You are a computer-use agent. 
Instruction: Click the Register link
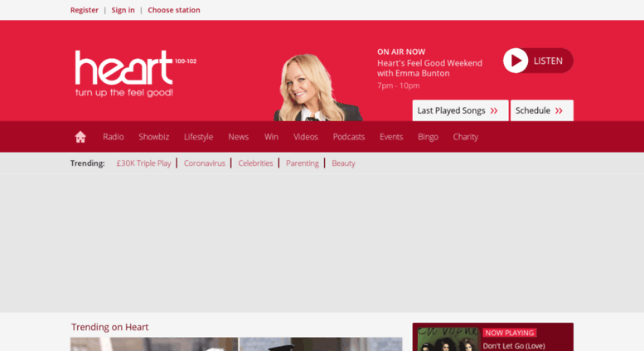point(85,10)
